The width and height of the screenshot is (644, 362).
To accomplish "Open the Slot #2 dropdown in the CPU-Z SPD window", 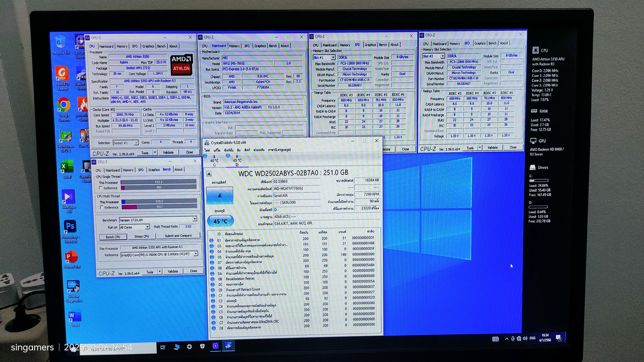I will tap(434, 56).
